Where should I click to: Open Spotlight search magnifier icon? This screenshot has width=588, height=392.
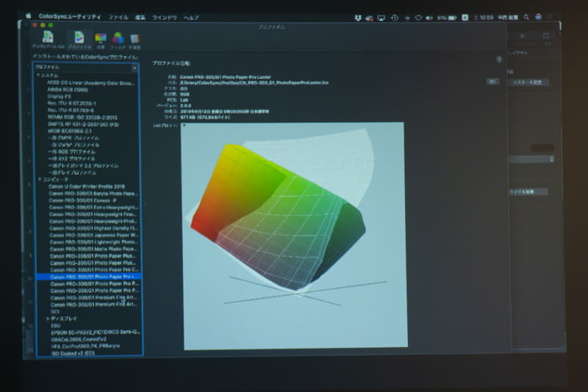pos(526,17)
